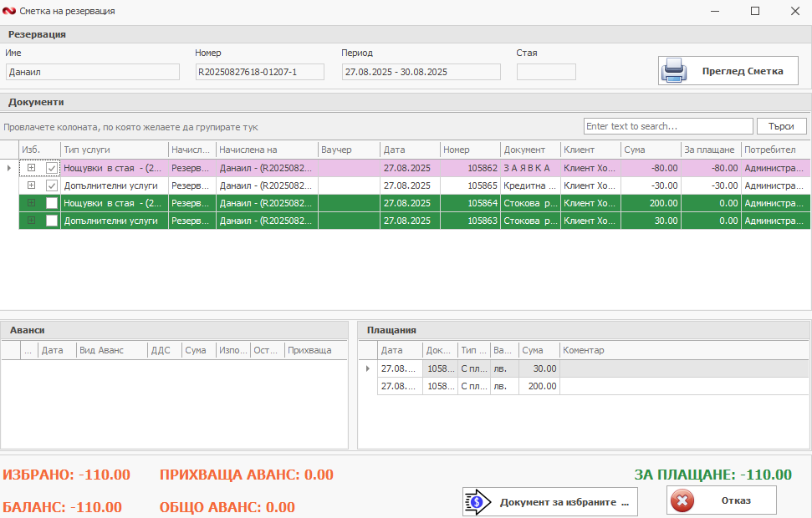
Task: Click the Преглед Сметка button
Action: 728,71
